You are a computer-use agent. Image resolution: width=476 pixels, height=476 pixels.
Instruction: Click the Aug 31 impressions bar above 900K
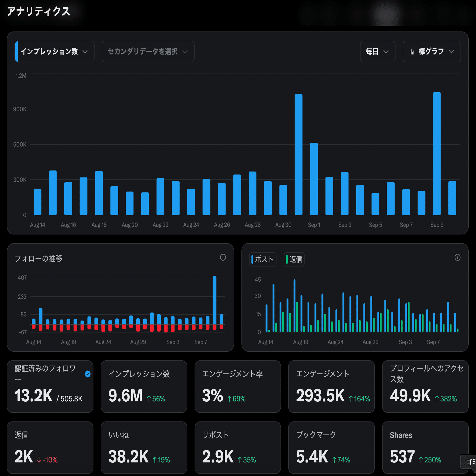(x=299, y=155)
